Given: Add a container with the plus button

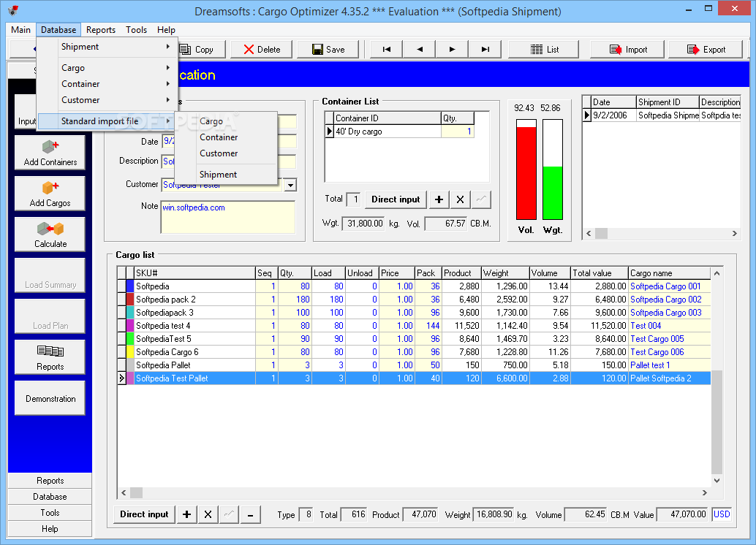Looking at the screenshot, I should point(439,199).
